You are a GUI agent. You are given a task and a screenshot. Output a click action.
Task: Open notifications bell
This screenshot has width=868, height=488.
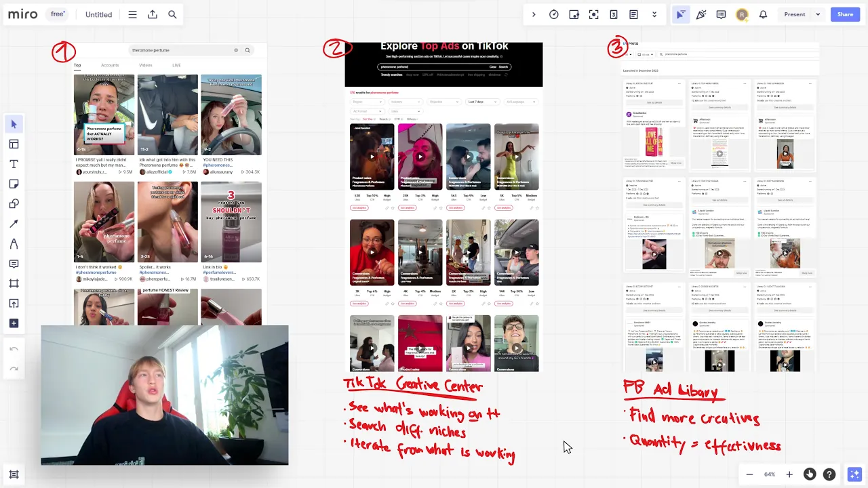(x=763, y=14)
